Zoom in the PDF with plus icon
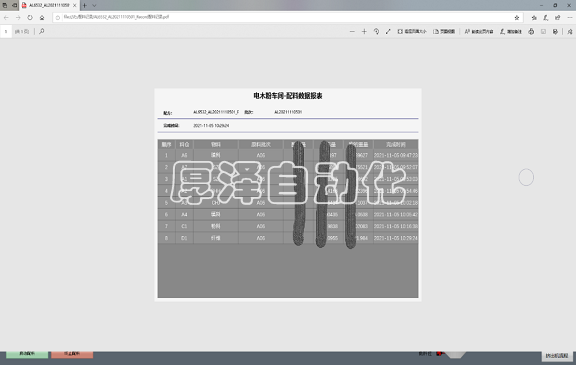The height and width of the screenshot is (365, 576). point(364,32)
